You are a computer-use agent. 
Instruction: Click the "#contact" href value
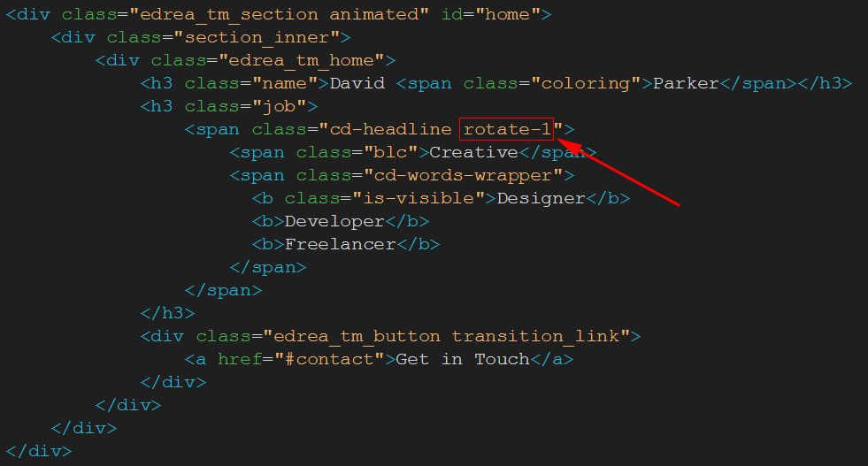(x=340, y=360)
